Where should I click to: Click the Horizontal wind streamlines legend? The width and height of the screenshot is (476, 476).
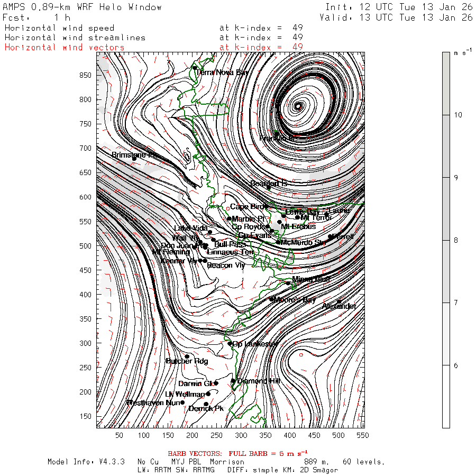coord(75,38)
